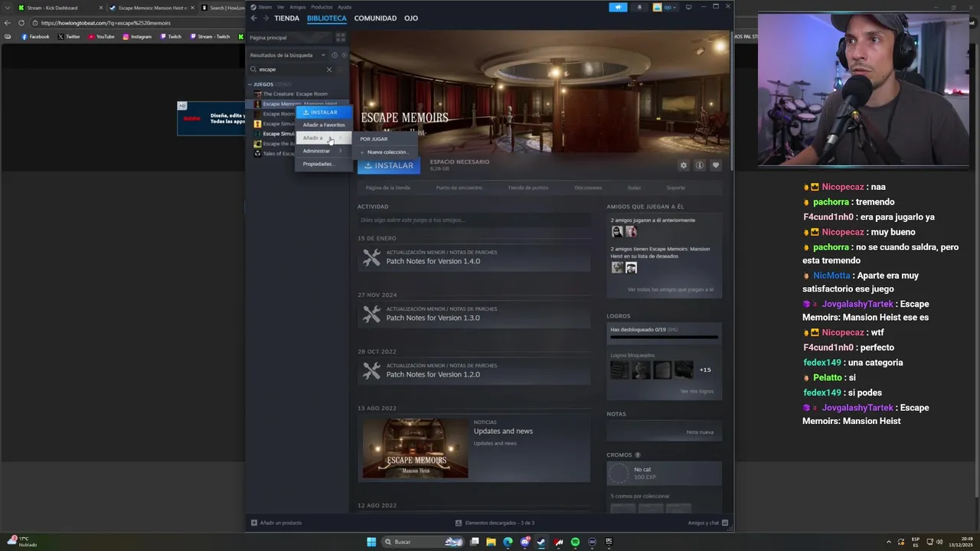Open Stream - Twitch bookmark

pos(210,37)
